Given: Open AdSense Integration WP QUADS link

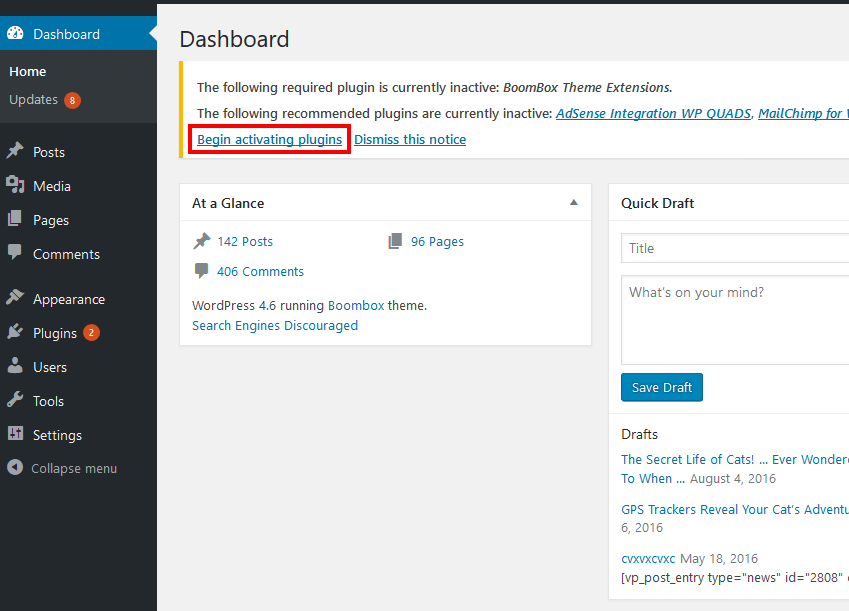Looking at the screenshot, I should click(x=654, y=113).
